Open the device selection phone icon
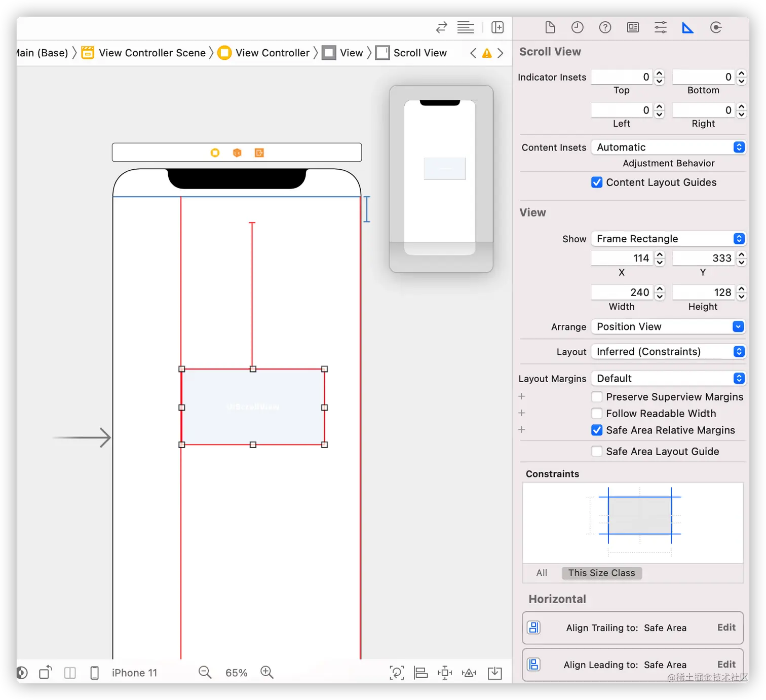 [94, 673]
